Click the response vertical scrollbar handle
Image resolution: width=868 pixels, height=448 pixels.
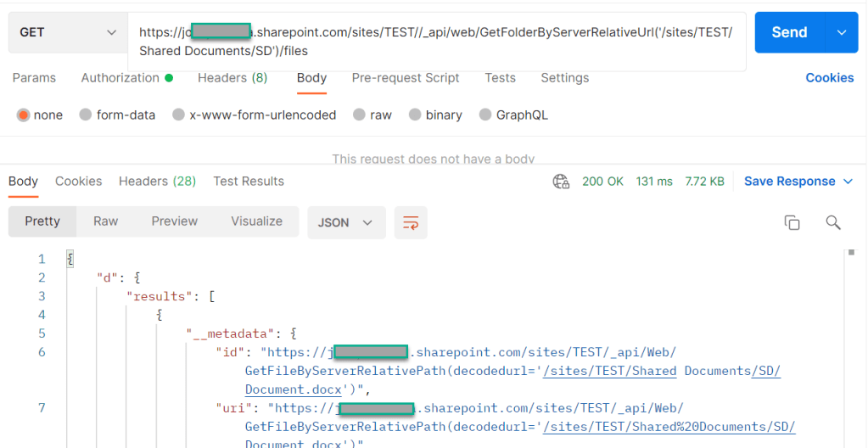(851, 253)
